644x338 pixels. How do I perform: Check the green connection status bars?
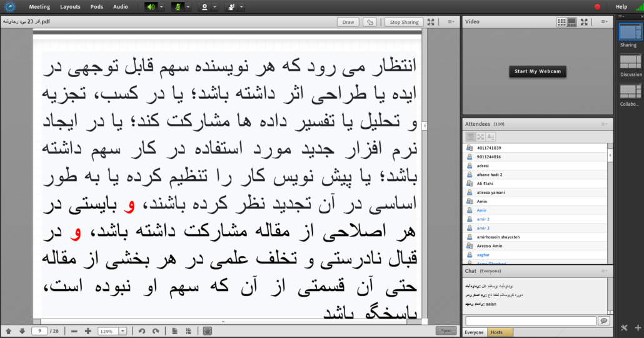click(x=640, y=7)
